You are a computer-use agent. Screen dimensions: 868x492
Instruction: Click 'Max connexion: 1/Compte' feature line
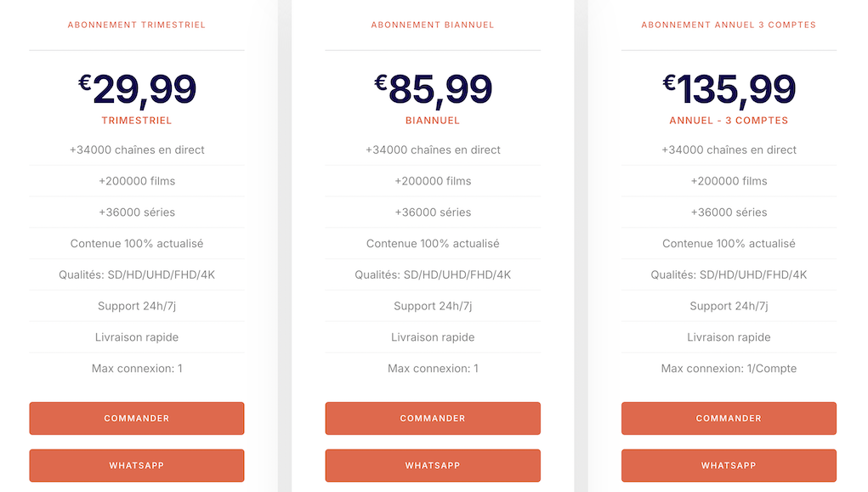(x=729, y=369)
